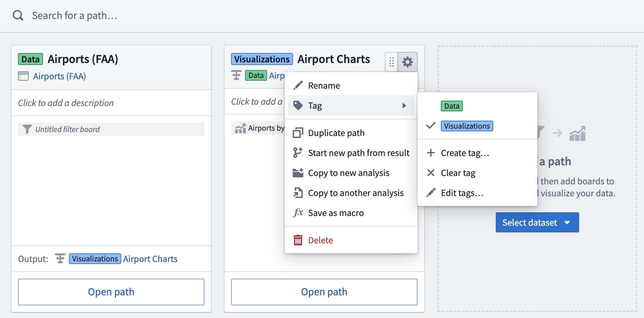The image size is (644, 318).
Task: Select the checked Visualizations tag in submenu
Action: click(467, 126)
